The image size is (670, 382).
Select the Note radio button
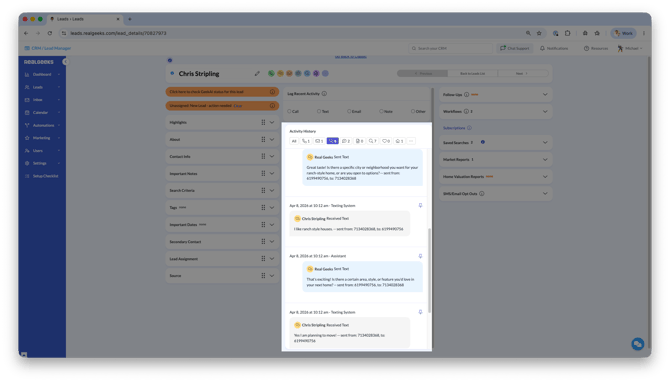point(381,111)
